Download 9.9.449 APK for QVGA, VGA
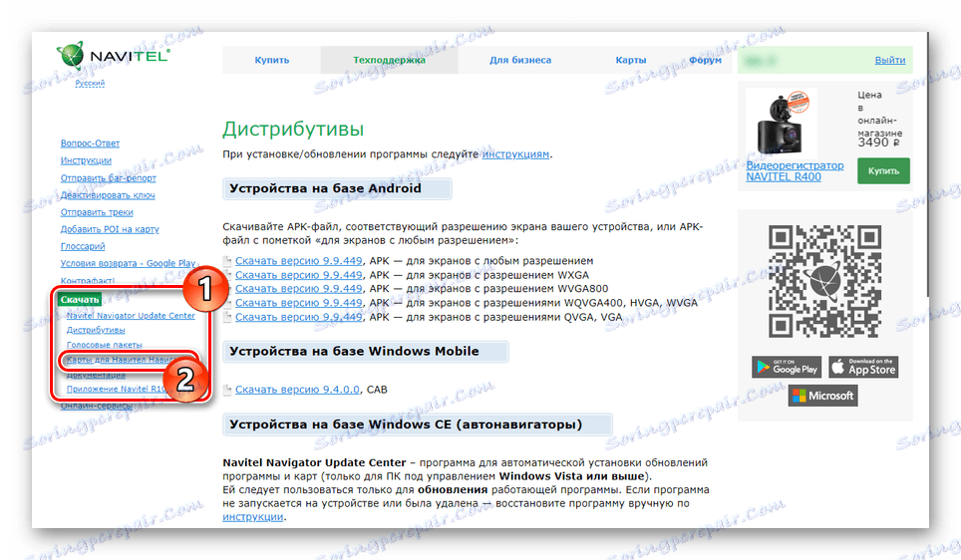The width and height of the screenshot is (961, 560). pos(298,318)
